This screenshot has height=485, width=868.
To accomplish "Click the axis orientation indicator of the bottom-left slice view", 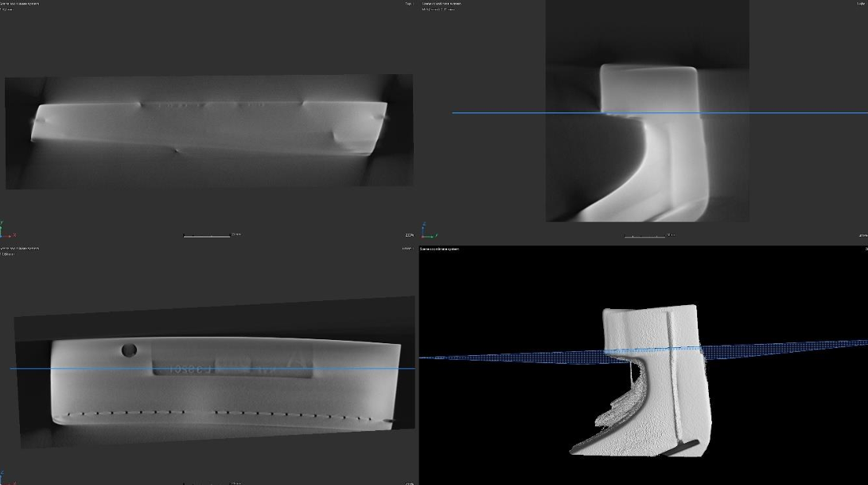I will point(2,479).
